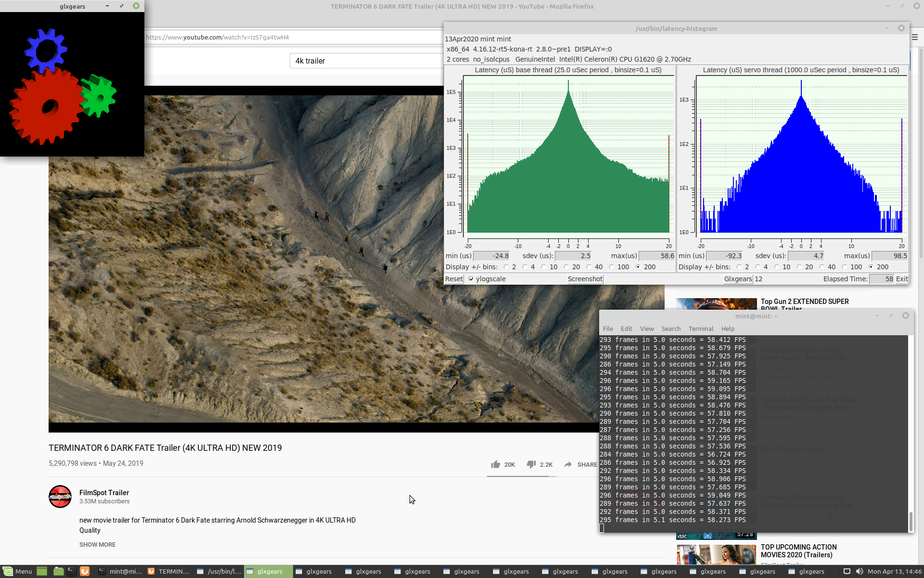Click the Firefox URL address bar
Image resolution: width=924 pixels, height=578 pixels.
coord(294,37)
